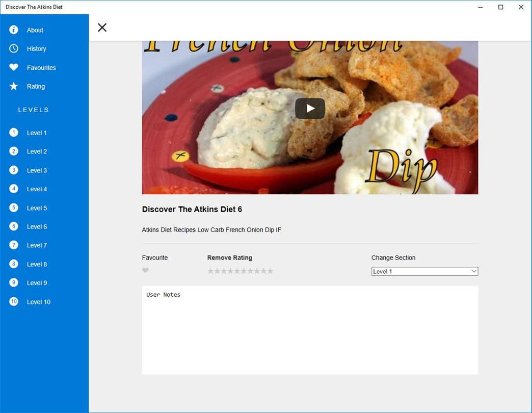Viewport: 532px width, 413px height.
Task: Click the Rating star icon in sidebar
Action: click(14, 86)
